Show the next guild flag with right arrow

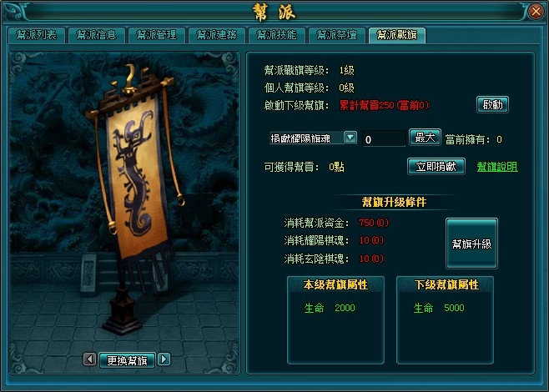[164, 359]
